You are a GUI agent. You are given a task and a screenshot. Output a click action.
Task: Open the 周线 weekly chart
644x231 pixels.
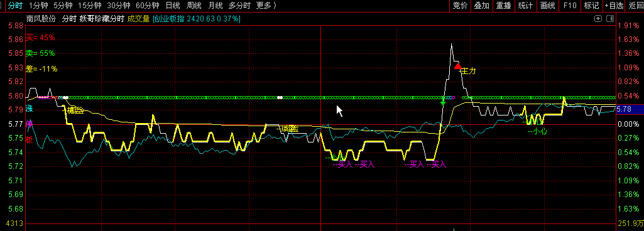point(194,5)
